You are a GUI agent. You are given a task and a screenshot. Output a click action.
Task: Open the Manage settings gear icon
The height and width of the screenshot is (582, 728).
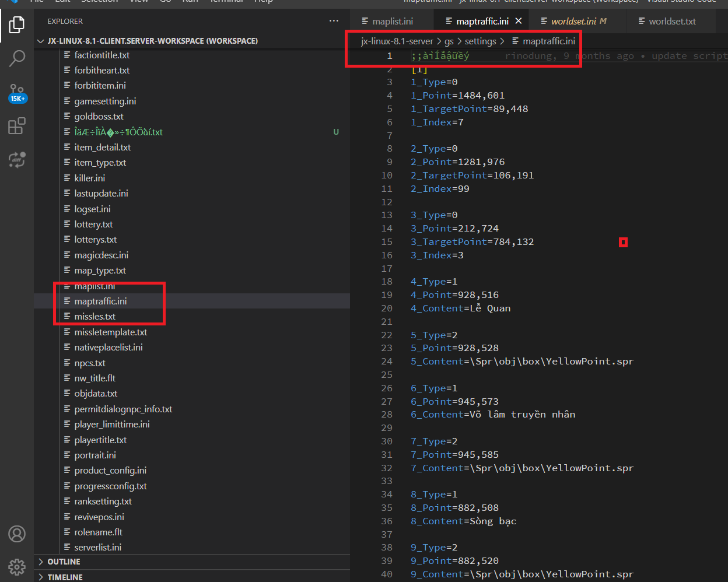tap(16, 566)
